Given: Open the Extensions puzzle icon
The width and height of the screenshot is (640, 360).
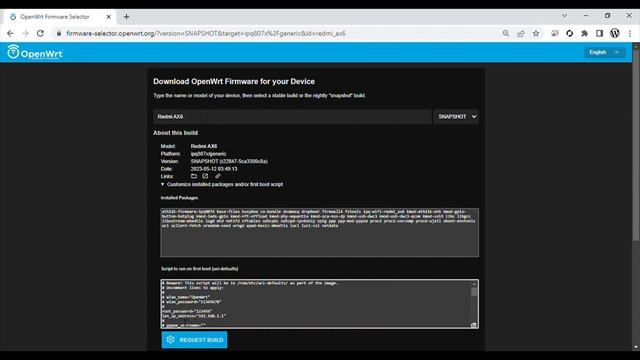Looking at the screenshot, I should tap(584, 33).
